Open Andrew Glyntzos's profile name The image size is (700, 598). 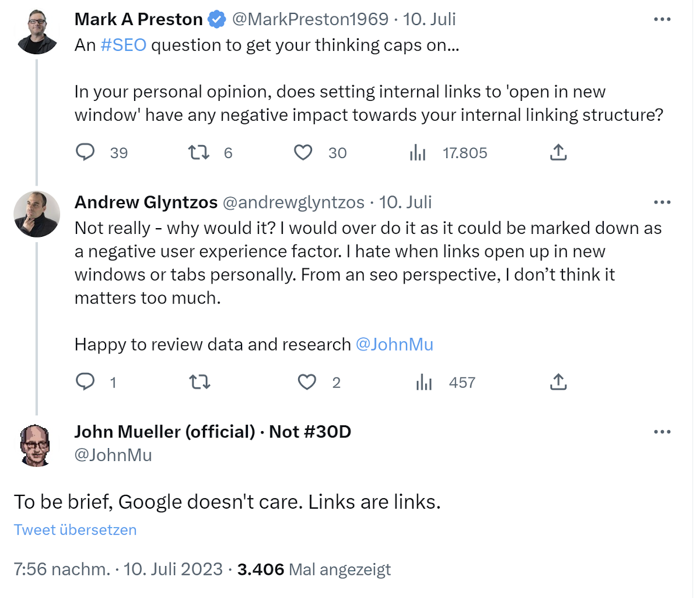tap(146, 202)
